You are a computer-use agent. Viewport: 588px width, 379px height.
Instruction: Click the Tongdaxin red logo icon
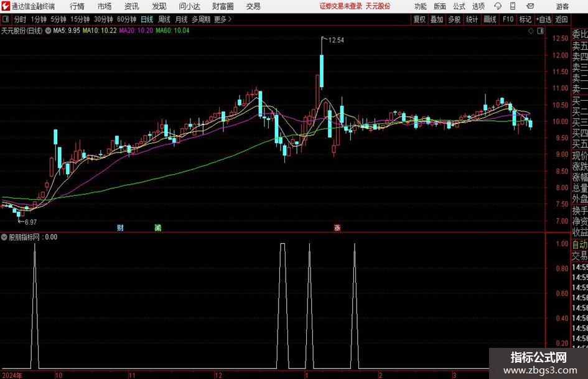6,6
